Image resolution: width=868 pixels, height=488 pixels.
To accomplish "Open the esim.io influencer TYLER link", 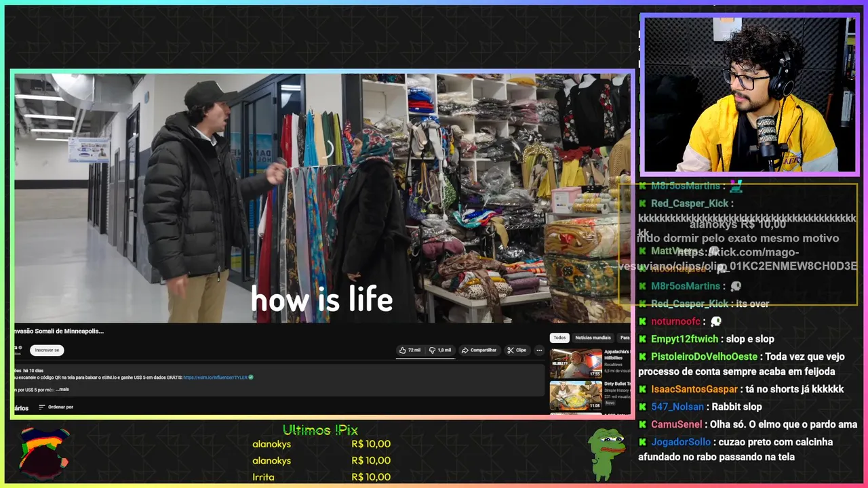I will 215,378.
